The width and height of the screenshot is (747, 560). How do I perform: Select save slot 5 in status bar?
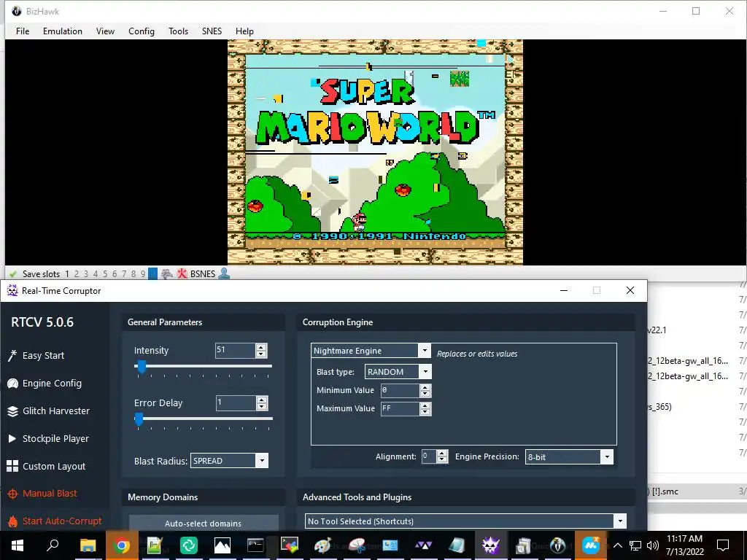(x=105, y=274)
